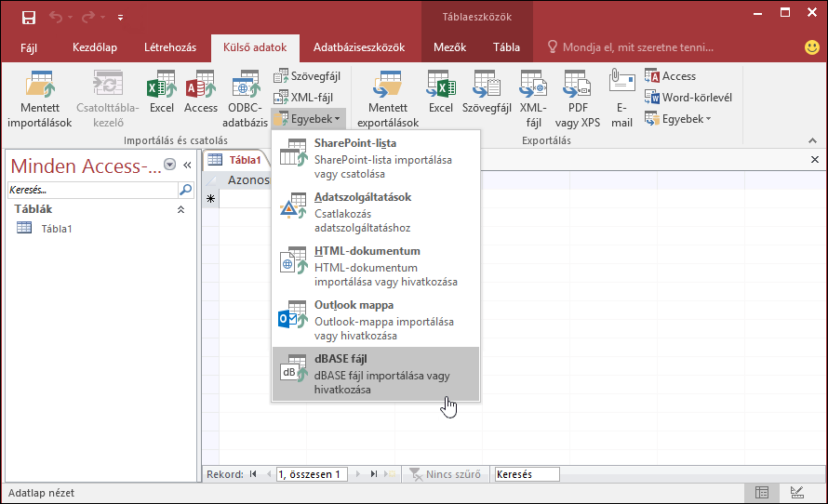The width and height of the screenshot is (828, 504).
Task: Click new blank record button
Action: (x=390, y=474)
